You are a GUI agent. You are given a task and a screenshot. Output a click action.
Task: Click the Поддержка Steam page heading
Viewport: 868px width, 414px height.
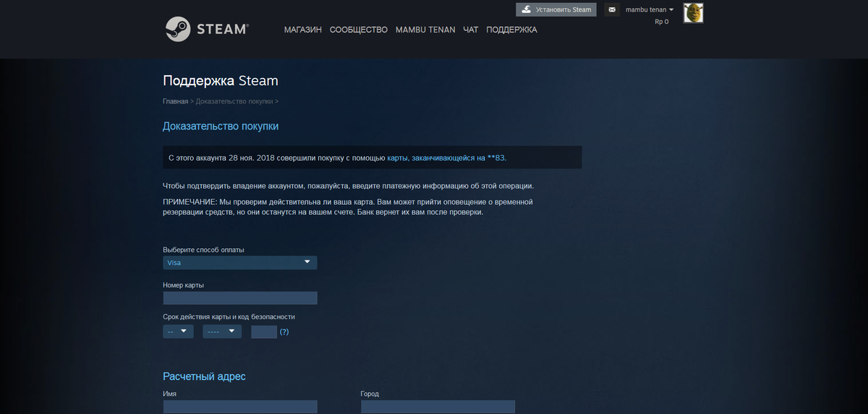tap(221, 81)
